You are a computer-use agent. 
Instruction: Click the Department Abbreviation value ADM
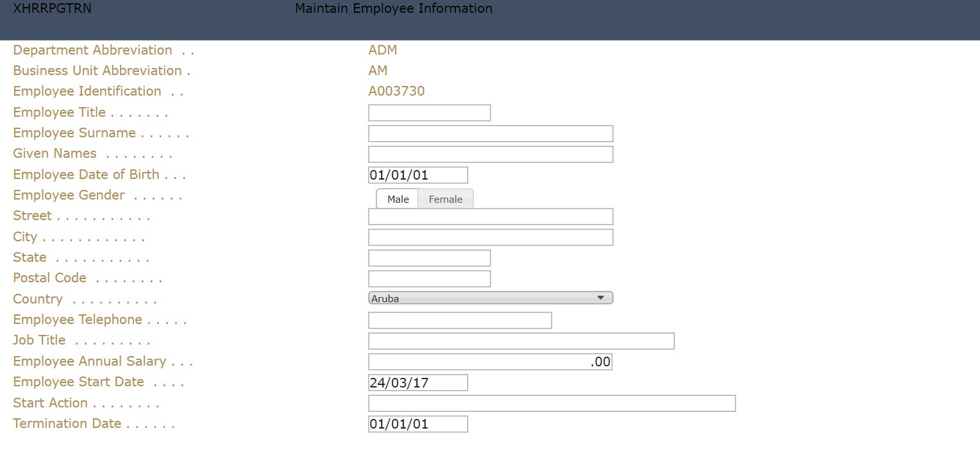click(x=383, y=50)
